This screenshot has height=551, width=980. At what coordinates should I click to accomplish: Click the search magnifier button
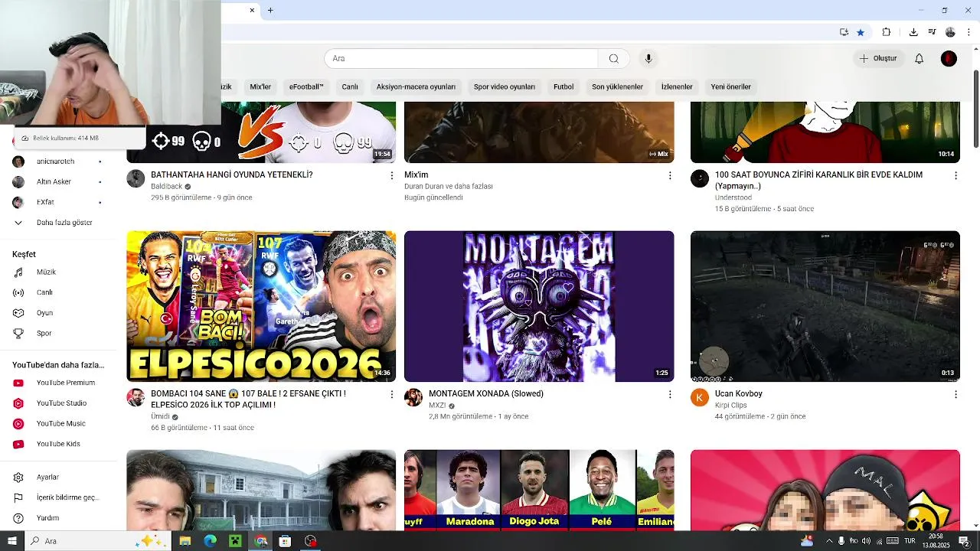[x=613, y=58]
